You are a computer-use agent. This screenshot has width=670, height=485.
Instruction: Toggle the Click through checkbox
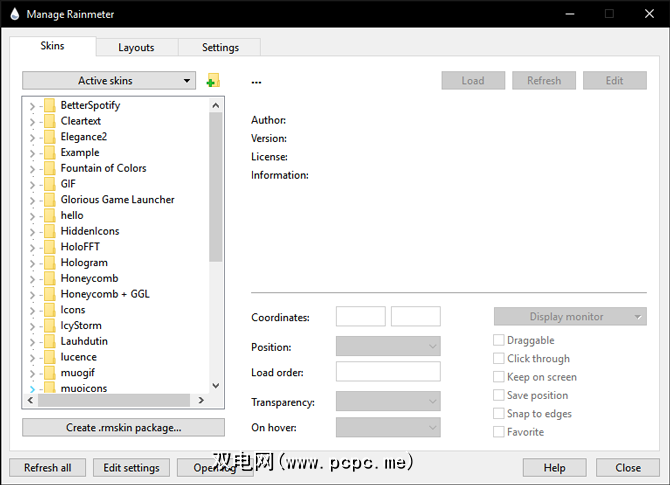499,358
